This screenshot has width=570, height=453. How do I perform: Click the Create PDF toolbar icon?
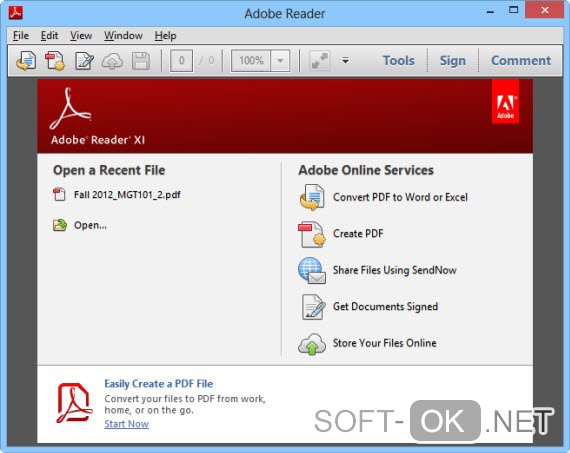click(x=55, y=61)
